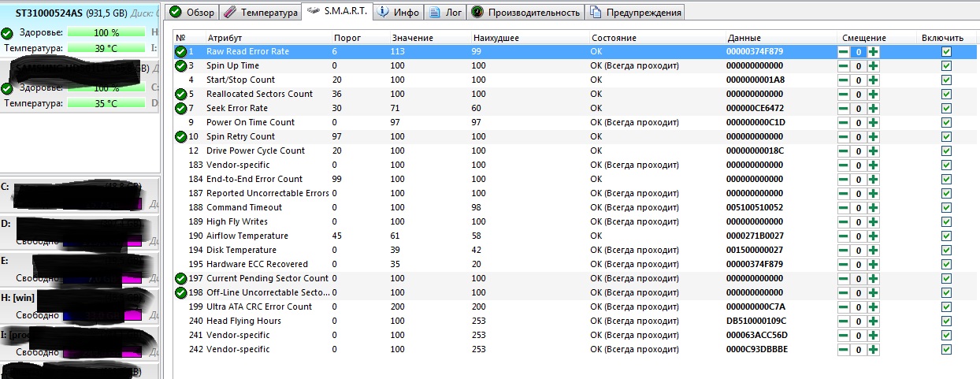Disable the Head Flying Hours attribute checkbox
The image size is (980, 379).
(x=946, y=321)
